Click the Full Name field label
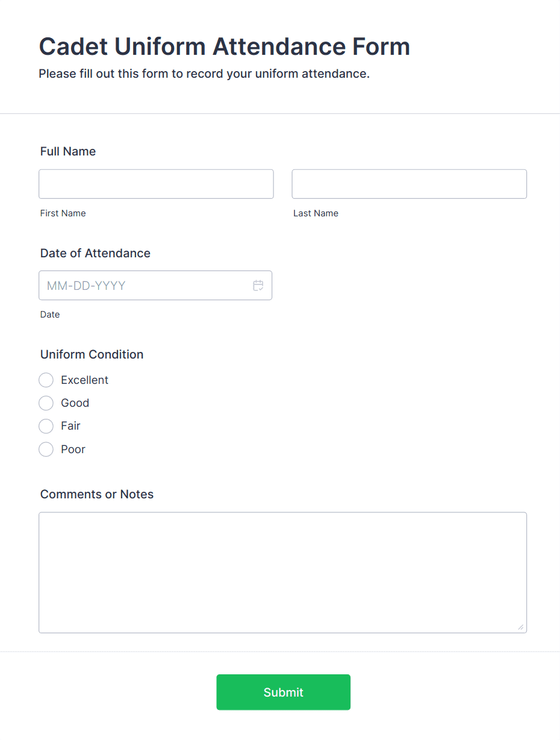Screen dimensions: 560x740 point(68,151)
